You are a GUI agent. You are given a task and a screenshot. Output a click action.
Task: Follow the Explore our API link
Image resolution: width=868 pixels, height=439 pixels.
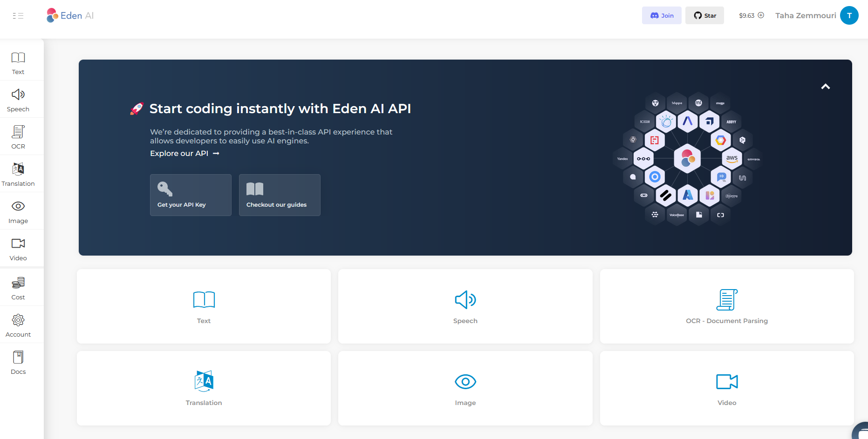[185, 153]
